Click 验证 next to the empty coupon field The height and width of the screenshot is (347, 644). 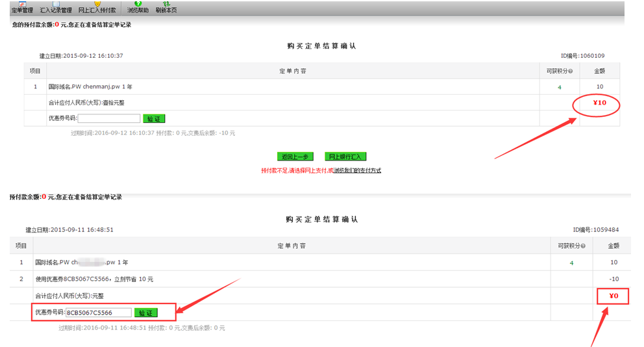pos(154,119)
